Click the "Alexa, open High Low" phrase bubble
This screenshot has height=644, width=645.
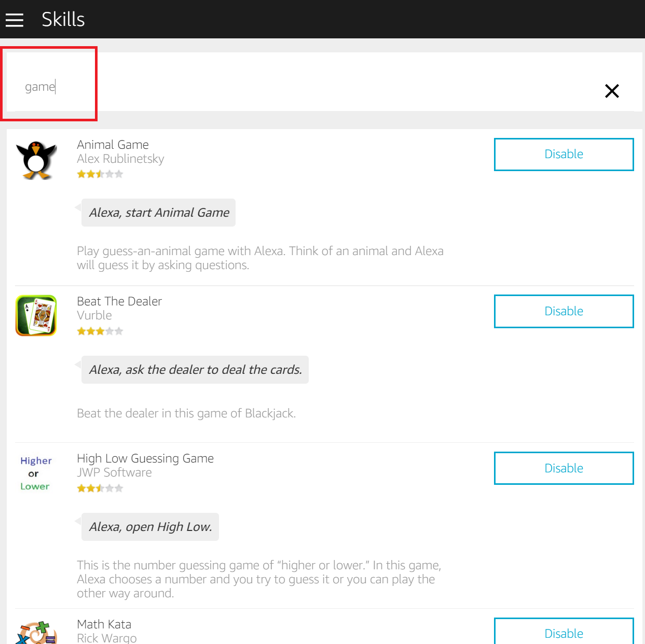pos(150,527)
